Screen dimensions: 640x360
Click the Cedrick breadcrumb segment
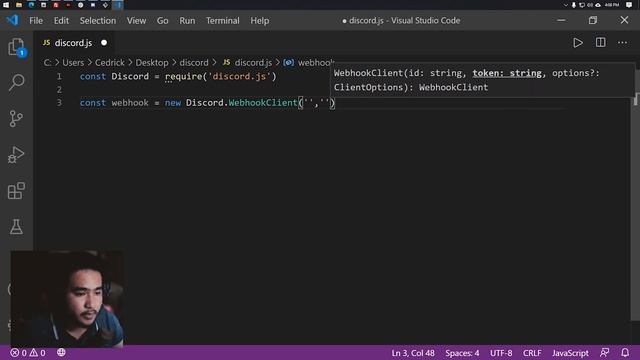coord(109,62)
